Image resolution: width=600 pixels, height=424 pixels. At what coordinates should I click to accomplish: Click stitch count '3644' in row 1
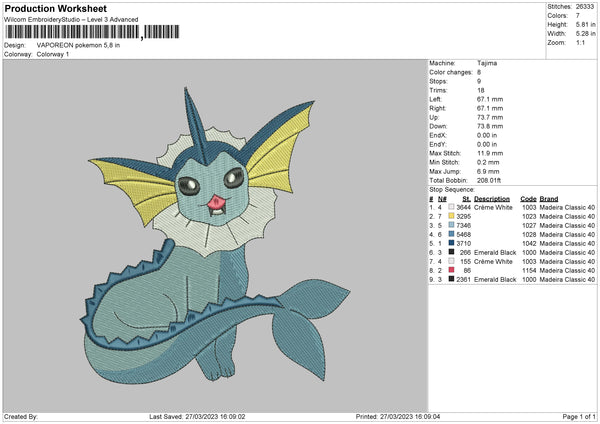pyautogui.click(x=463, y=207)
